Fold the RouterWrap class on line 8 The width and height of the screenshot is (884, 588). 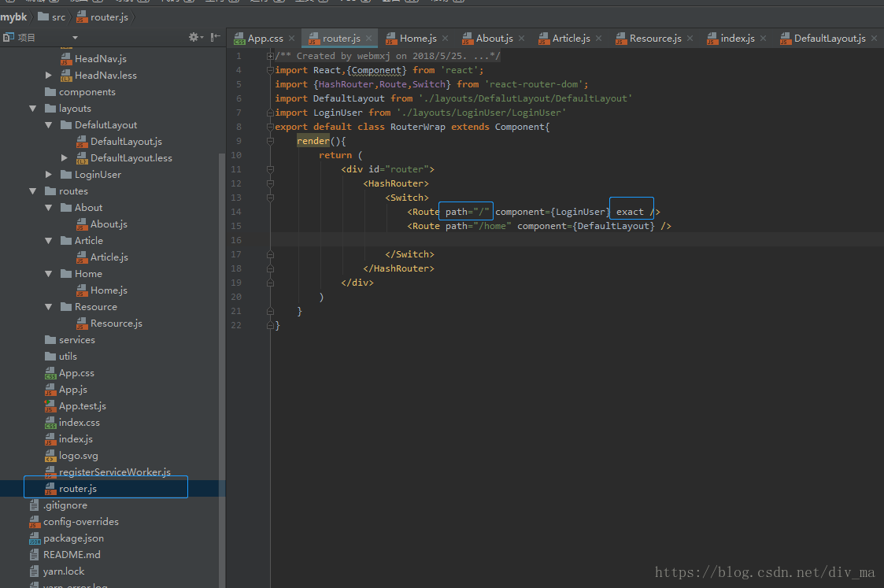(270, 127)
